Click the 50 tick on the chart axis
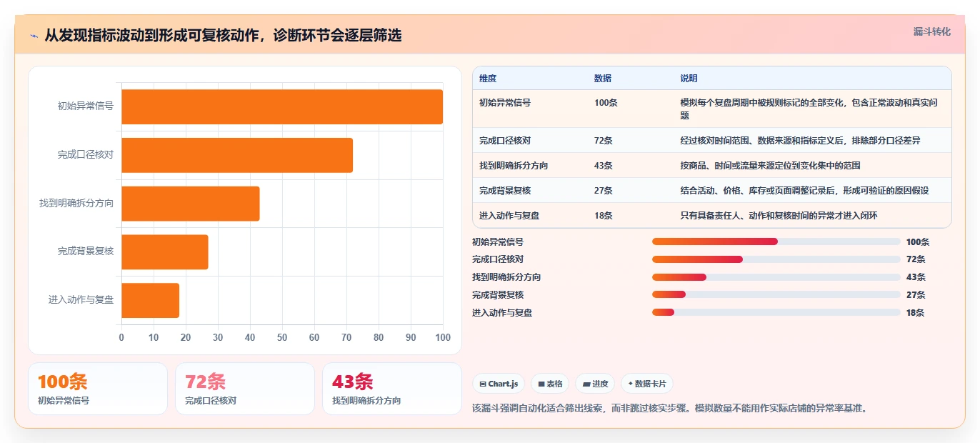This screenshot has width=980, height=443. coord(282,337)
